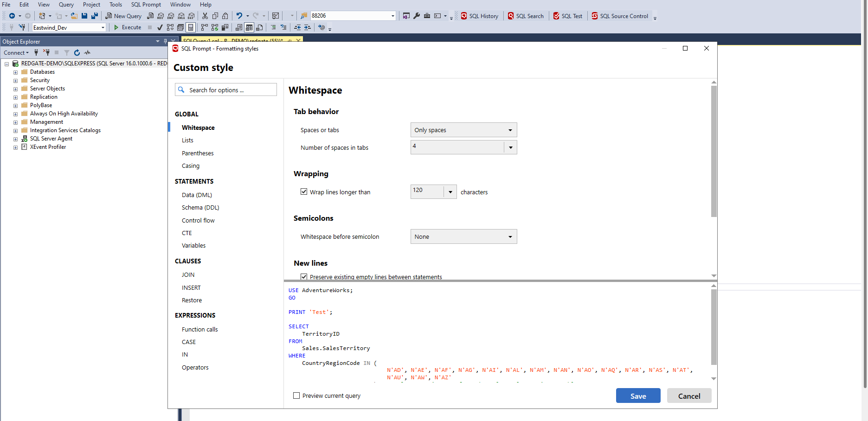This screenshot has height=421, width=868.
Task: Click the Cut scissors icon
Action: click(x=205, y=16)
